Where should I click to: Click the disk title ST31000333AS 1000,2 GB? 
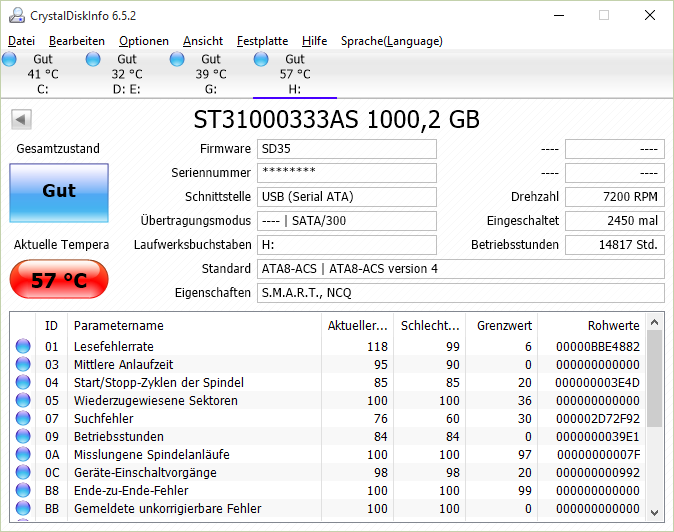337,119
